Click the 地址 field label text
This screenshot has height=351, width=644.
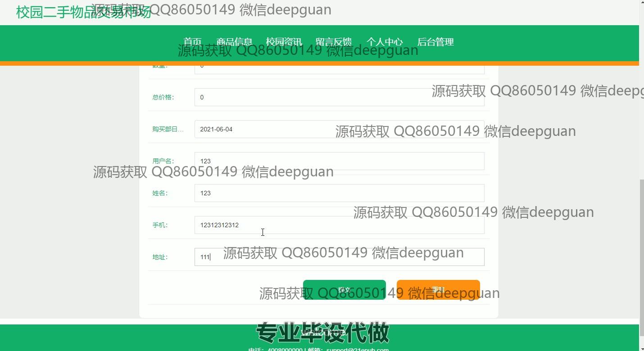[159, 257]
